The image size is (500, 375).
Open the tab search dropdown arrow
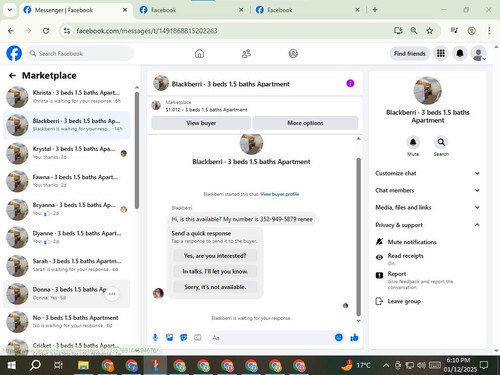click(x=10, y=10)
